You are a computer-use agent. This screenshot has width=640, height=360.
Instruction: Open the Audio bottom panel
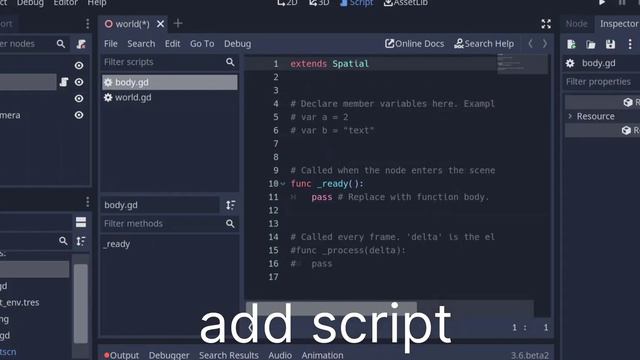[x=280, y=355]
